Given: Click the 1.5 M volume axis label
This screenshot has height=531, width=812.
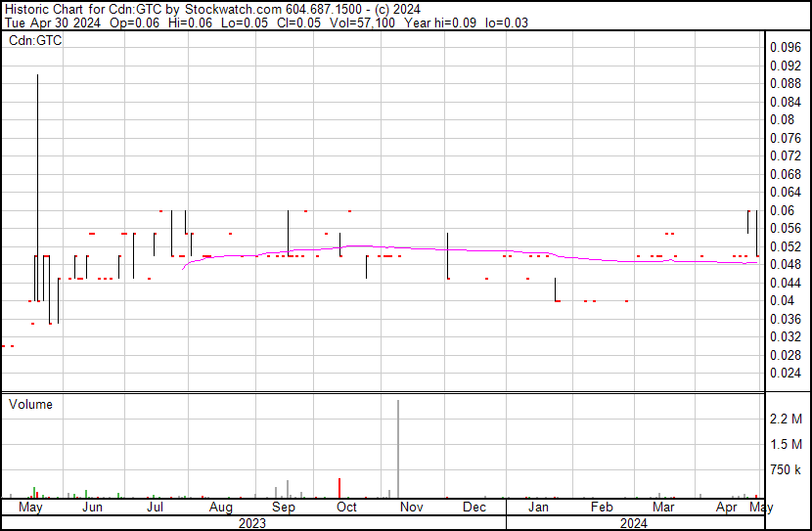Looking at the screenshot, I should click(786, 444).
